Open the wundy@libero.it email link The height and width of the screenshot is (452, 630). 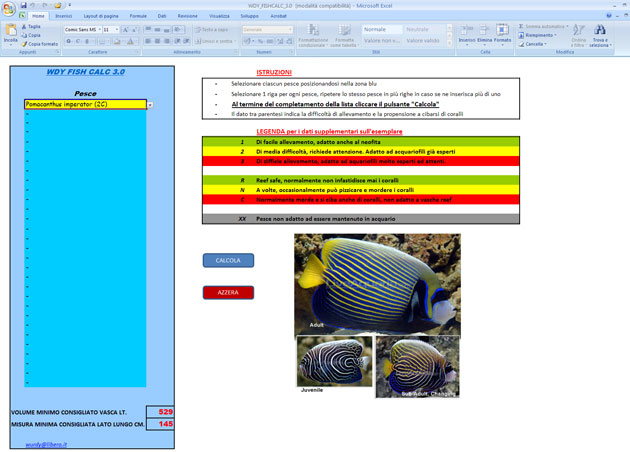[x=46, y=444]
